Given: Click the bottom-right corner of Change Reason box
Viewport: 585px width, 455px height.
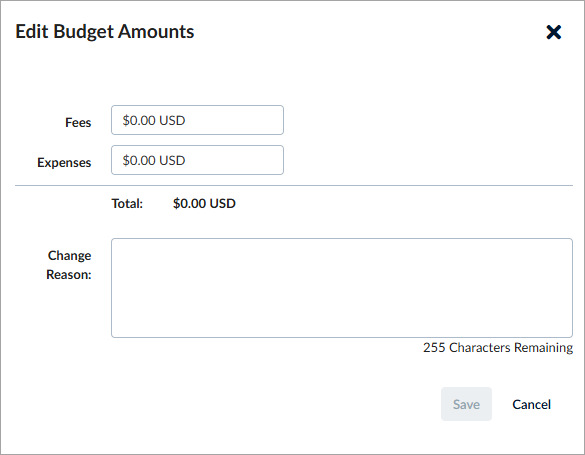Looking at the screenshot, I should (569, 335).
